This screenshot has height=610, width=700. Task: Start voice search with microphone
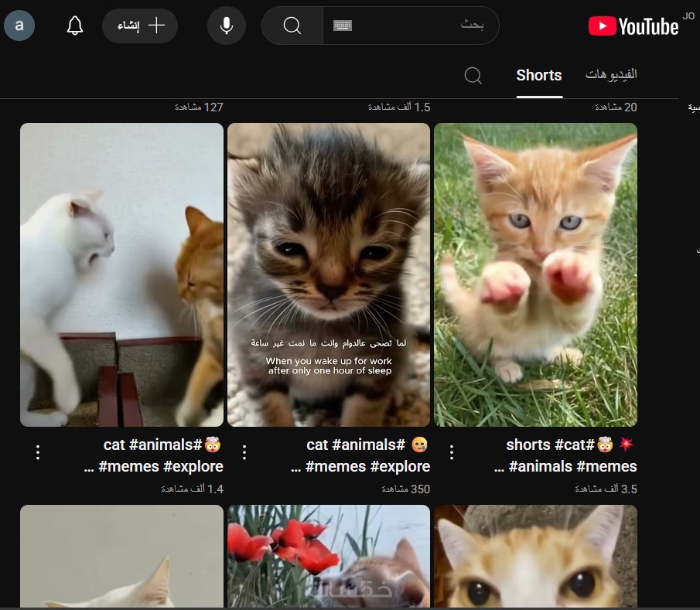pyautogui.click(x=227, y=26)
